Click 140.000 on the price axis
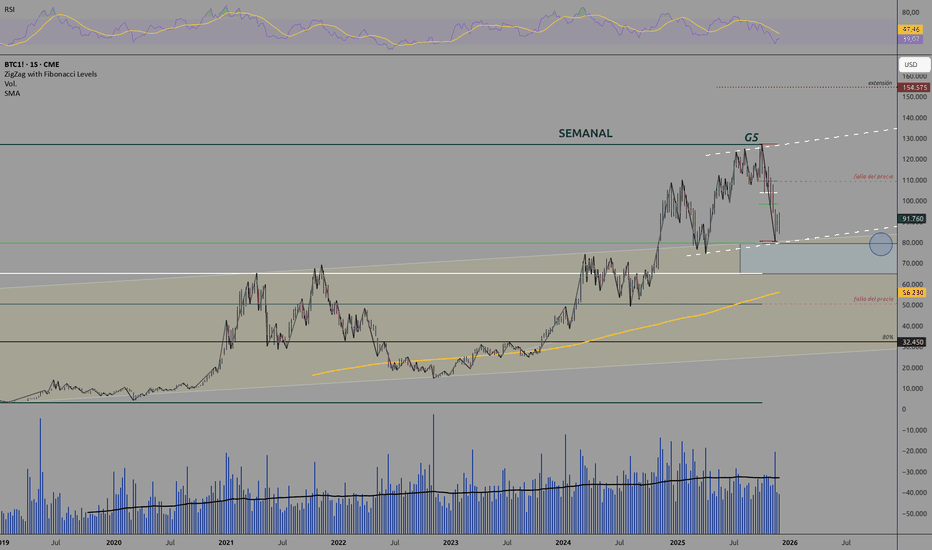The width and height of the screenshot is (932, 550). pyautogui.click(x=914, y=118)
